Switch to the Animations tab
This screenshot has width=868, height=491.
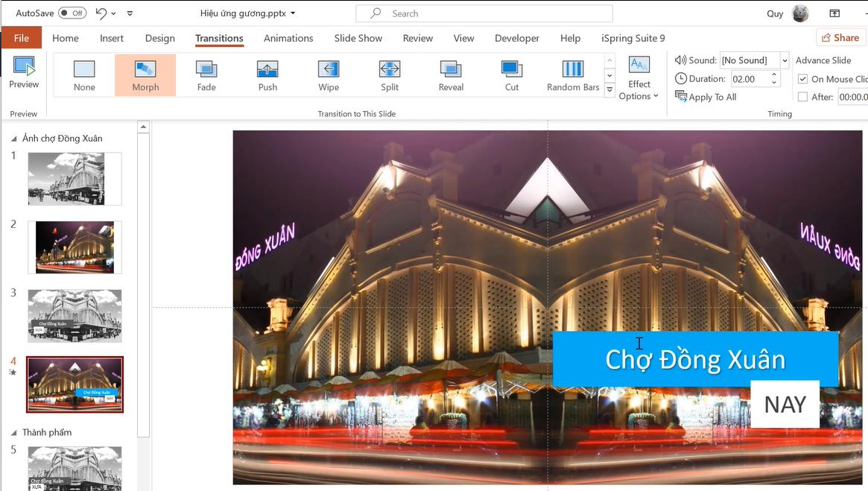(x=288, y=38)
